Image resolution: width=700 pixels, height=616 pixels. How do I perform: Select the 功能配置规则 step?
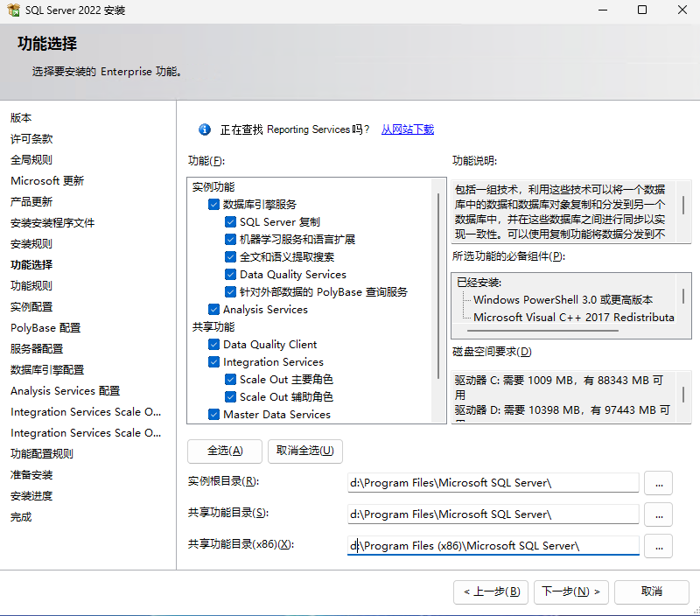coord(41,453)
